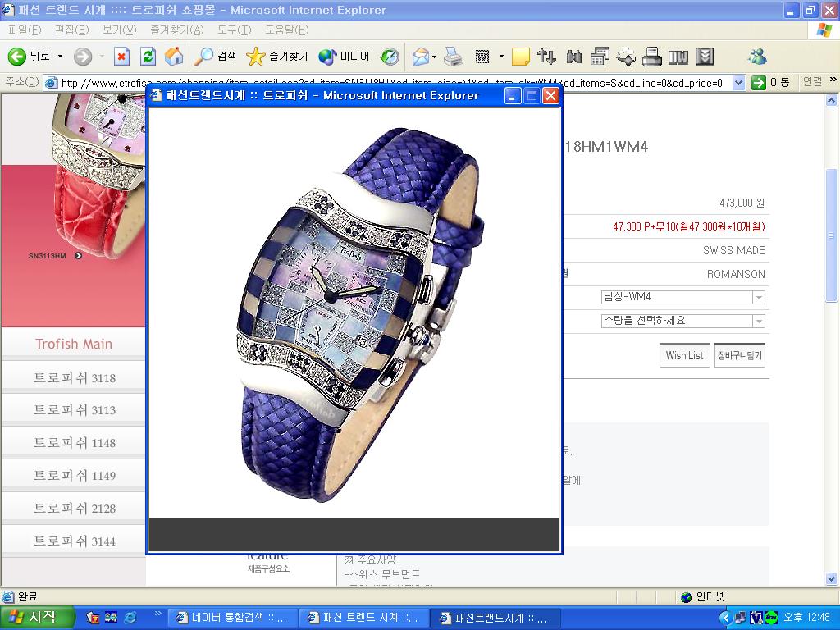840x630 pixels.
Task: Expand the address bar URL dropdown
Action: coord(739,83)
